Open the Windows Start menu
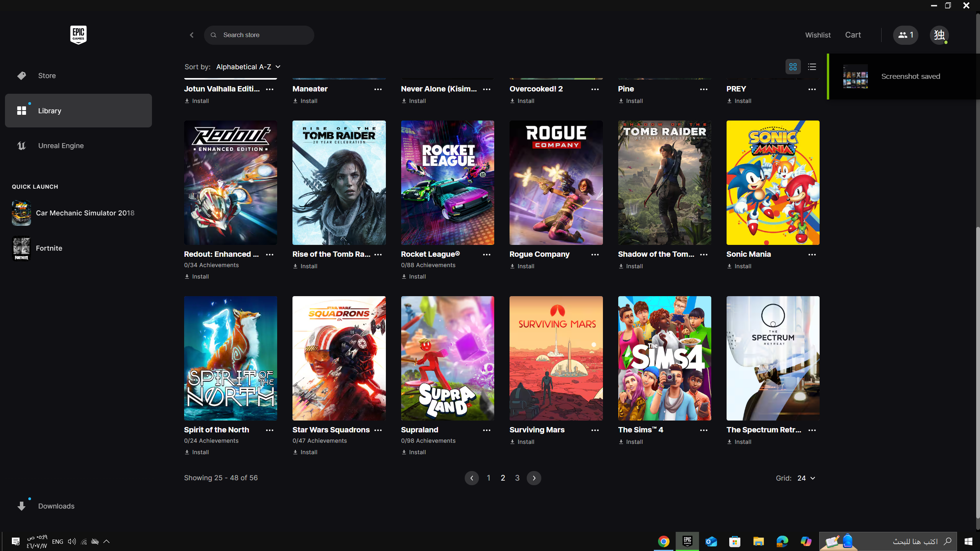 pyautogui.click(x=969, y=541)
